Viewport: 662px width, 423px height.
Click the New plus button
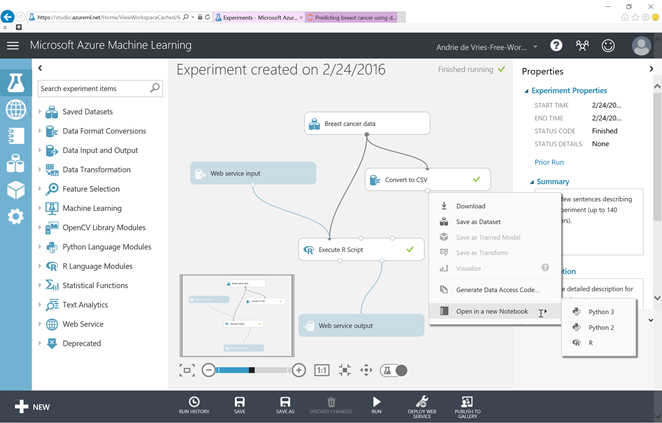click(x=32, y=407)
